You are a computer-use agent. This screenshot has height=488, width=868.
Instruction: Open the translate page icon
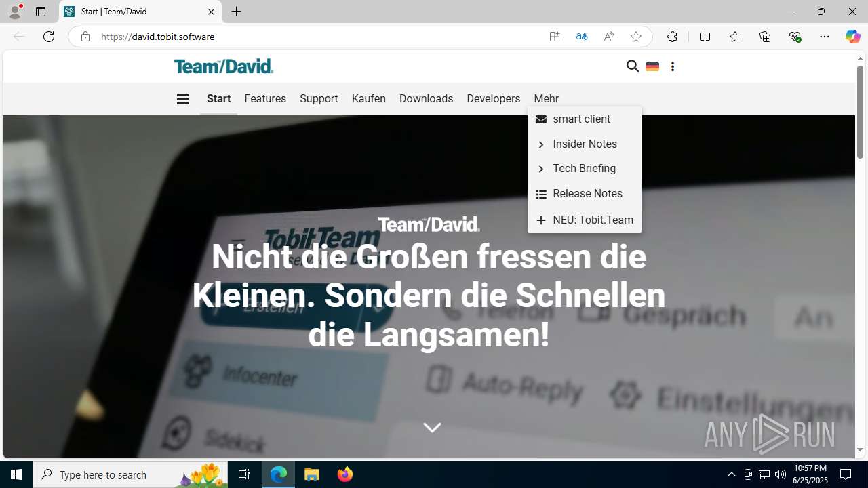click(x=582, y=37)
